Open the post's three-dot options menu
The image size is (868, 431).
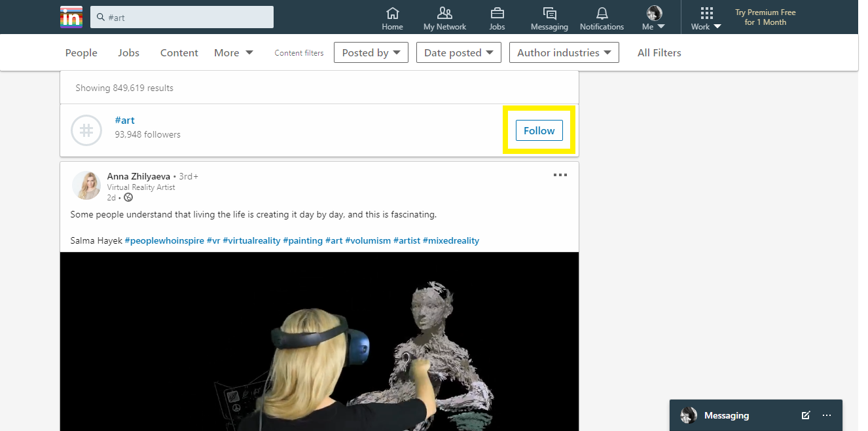pyautogui.click(x=560, y=175)
